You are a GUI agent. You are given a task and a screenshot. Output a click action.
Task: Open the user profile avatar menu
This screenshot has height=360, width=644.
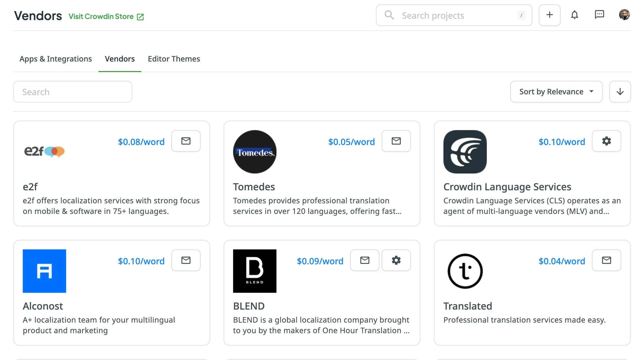coord(624,15)
